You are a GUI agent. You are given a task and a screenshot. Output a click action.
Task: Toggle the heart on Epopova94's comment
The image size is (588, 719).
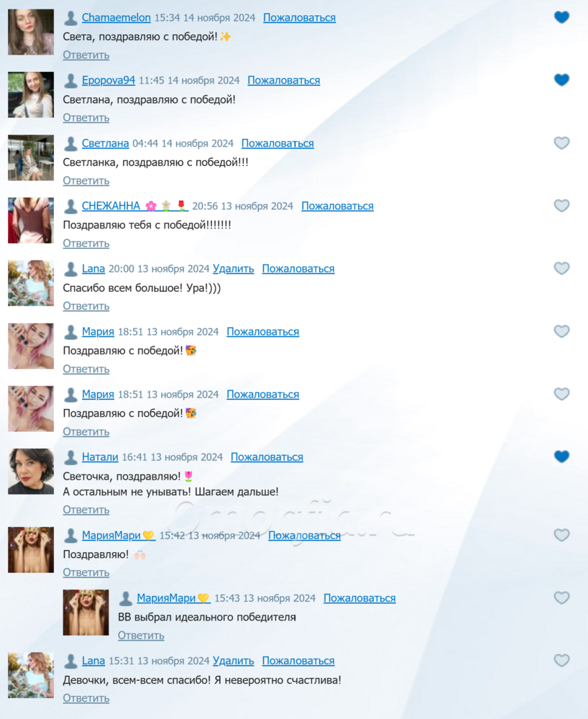561,80
